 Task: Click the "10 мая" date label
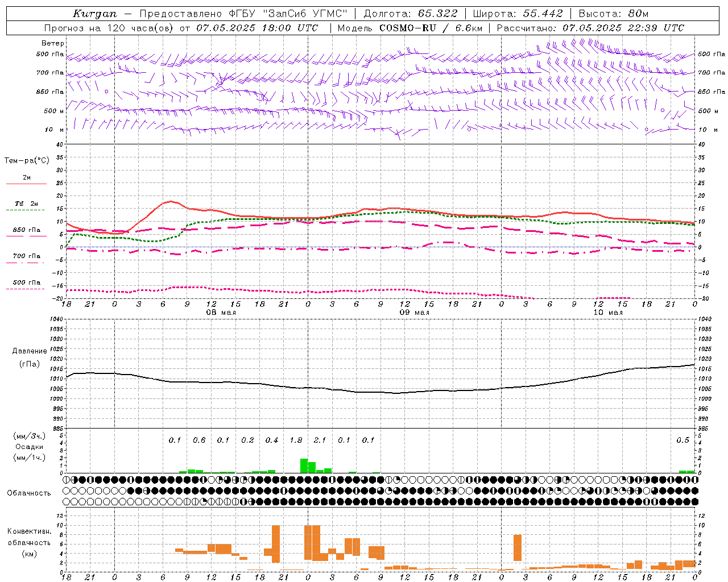click(607, 313)
